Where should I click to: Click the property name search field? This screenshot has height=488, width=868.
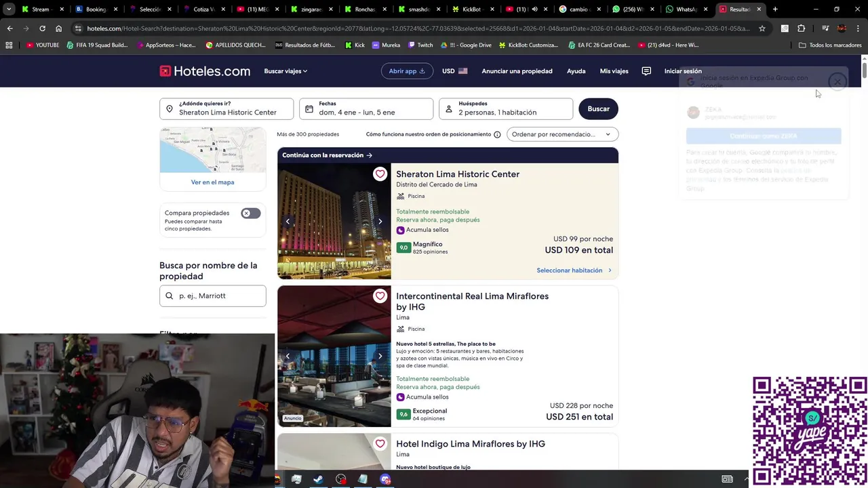tap(212, 296)
